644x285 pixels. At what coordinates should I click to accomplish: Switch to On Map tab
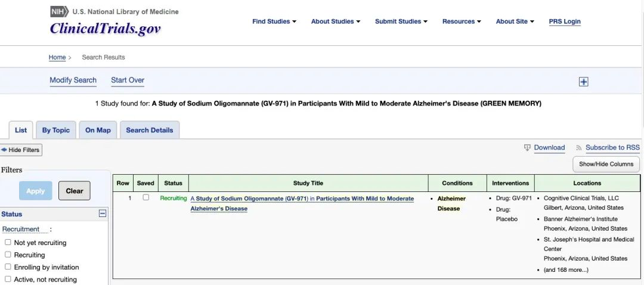98,130
